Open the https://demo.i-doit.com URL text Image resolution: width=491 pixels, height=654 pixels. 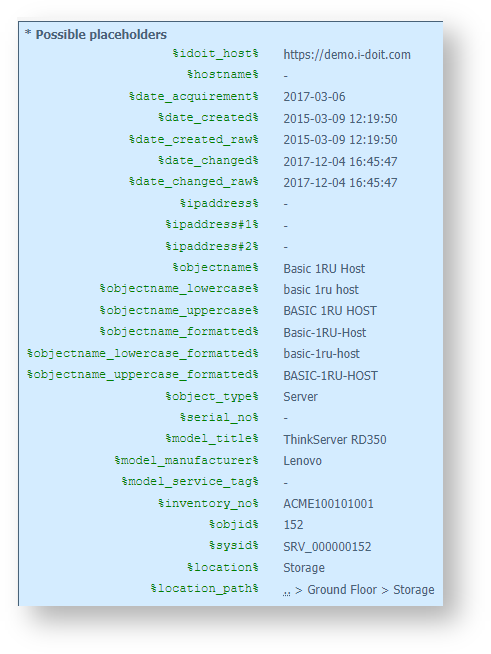pos(347,55)
